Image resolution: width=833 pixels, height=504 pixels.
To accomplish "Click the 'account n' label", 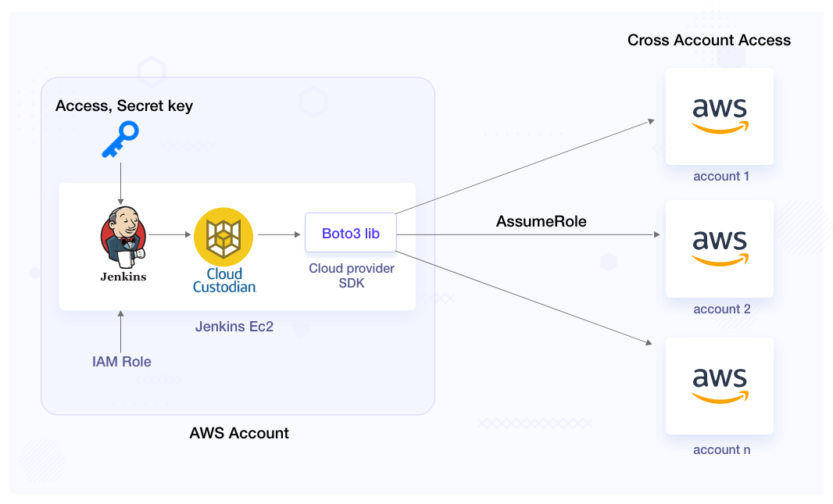I will click(722, 450).
